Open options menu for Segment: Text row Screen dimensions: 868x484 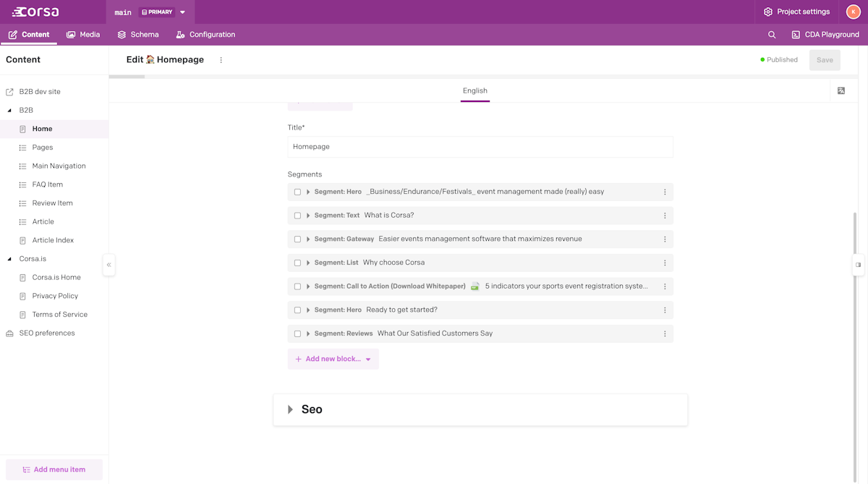(665, 216)
